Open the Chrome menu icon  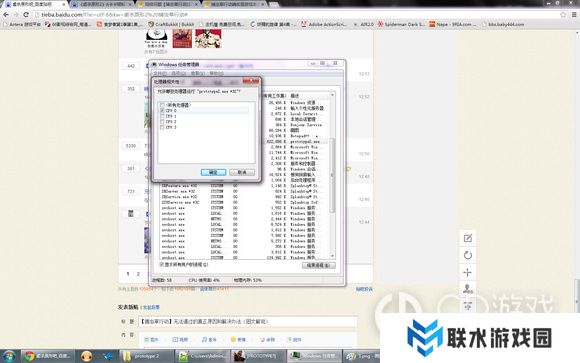pyautogui.click(x=574, y=15)
